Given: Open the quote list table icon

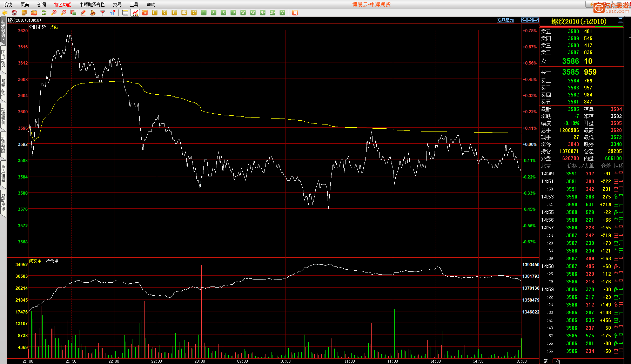Looking at the screenshot, I should (x=125, y=13).
